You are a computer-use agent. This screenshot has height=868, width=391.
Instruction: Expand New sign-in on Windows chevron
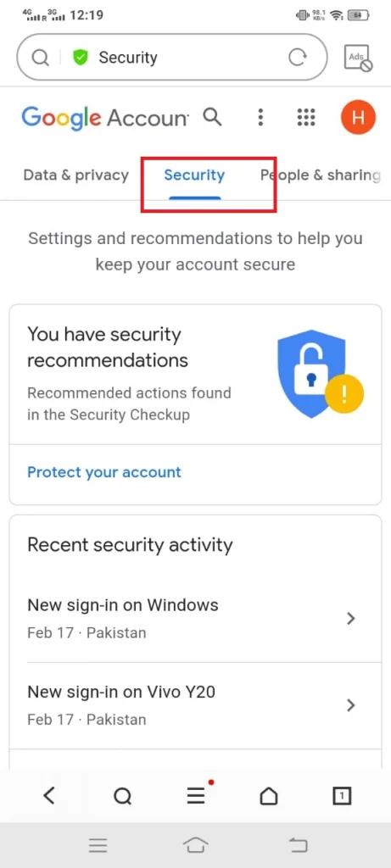tap(350, 619)
